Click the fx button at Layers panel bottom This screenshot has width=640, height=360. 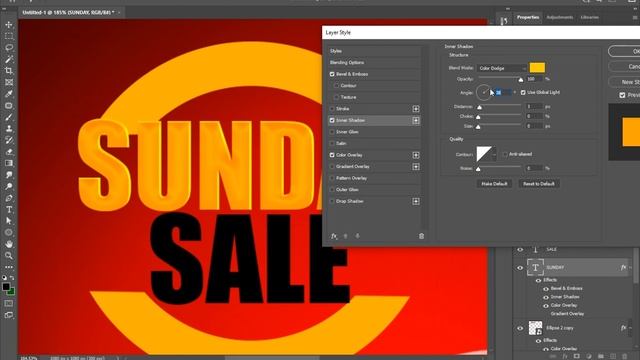pos(565,356)
